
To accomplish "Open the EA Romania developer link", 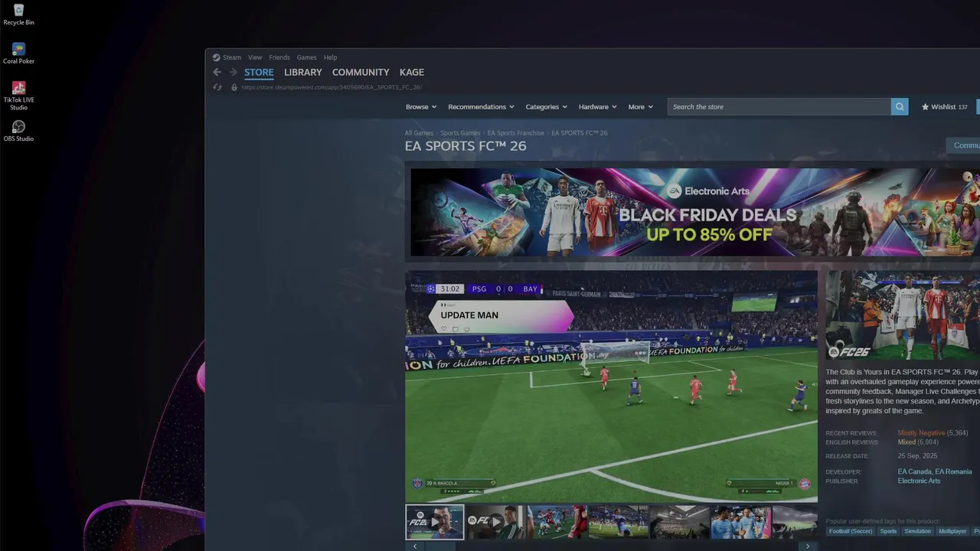I will pyautogui.click(x=953, y=472).
